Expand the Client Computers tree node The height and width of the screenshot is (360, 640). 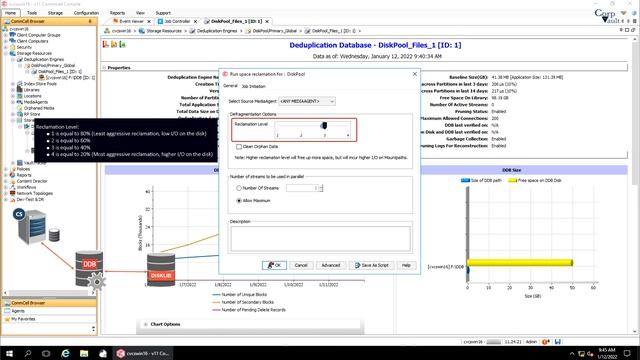coord(6,41)
